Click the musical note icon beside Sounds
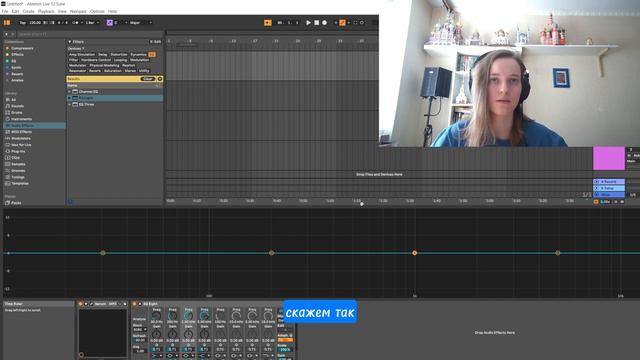This screenshot has height=360, width=640. 7,106
